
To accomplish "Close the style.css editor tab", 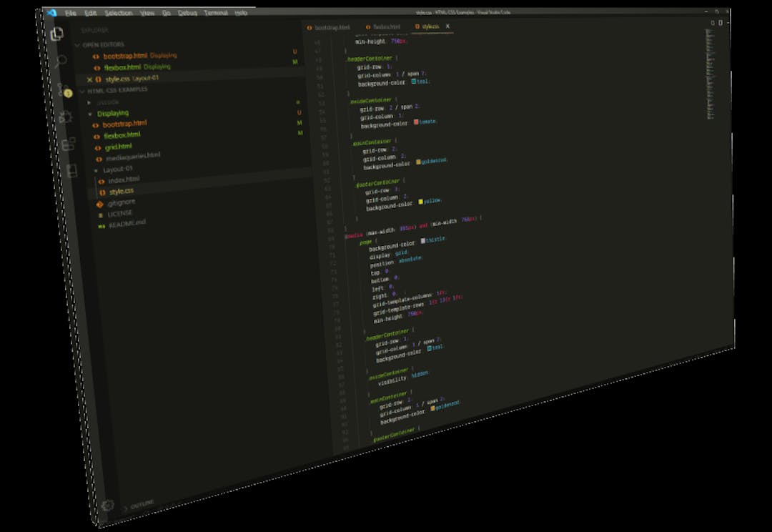I will 447,26.
